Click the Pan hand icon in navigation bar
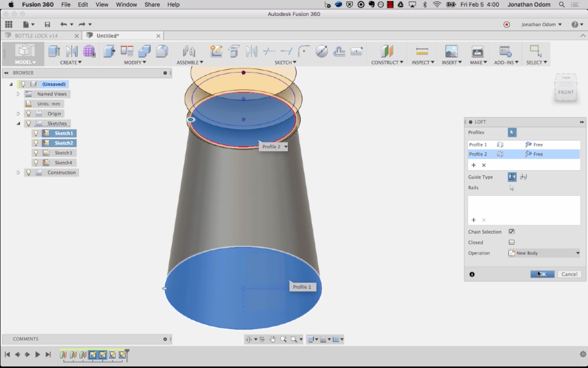The height and width of the screenshot is (368, 588). tap(273, 339)
